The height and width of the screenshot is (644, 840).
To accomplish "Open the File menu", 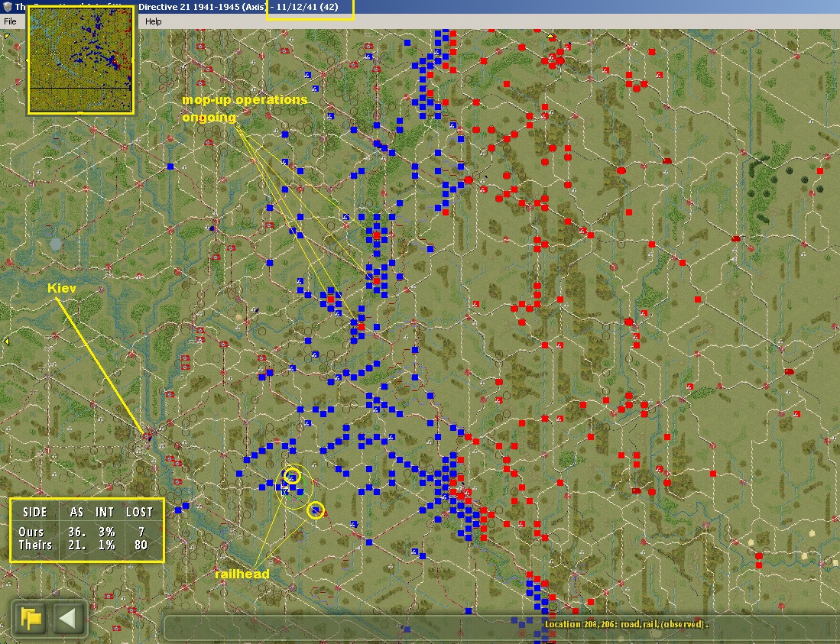I will click(x=10, y=21).
